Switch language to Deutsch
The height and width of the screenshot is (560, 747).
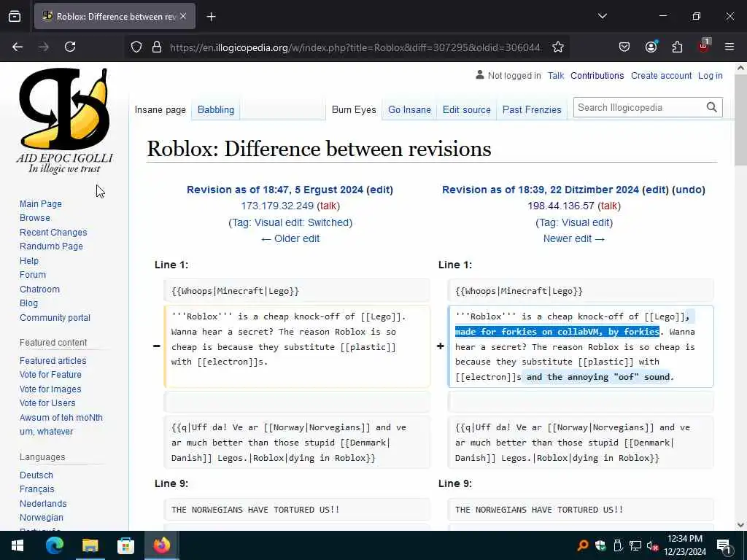36,475
